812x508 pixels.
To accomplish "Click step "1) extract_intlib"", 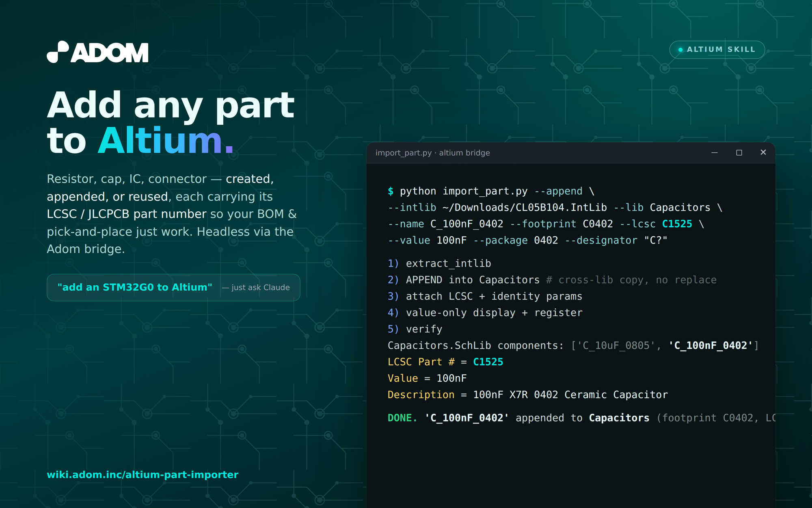I will pyautogui.click(x=439, y=263).
